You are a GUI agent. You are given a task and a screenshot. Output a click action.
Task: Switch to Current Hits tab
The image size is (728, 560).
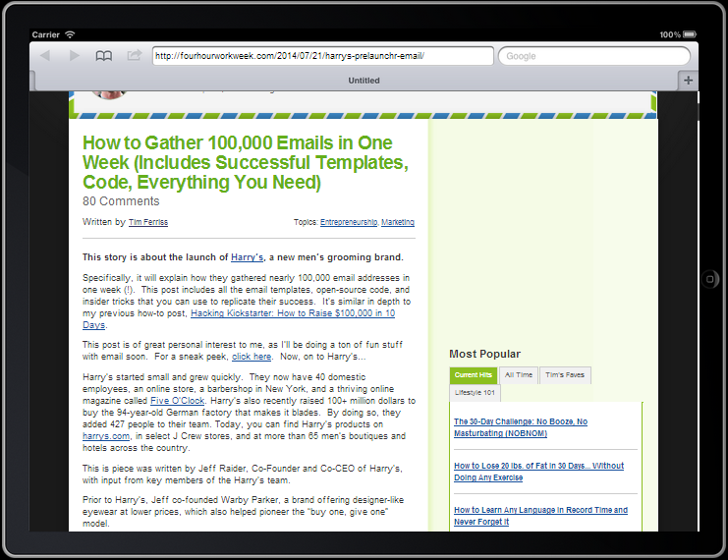coord(474,375)
